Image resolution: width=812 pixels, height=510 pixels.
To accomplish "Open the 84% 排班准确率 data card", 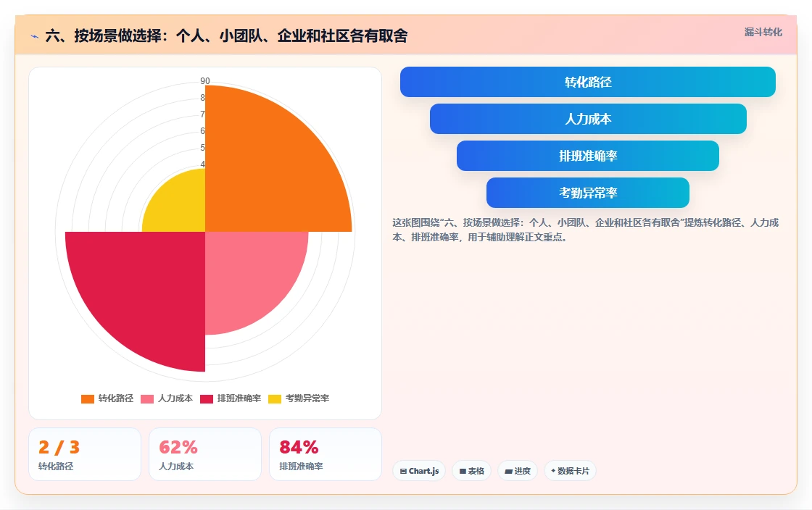I will pos(326,454).
